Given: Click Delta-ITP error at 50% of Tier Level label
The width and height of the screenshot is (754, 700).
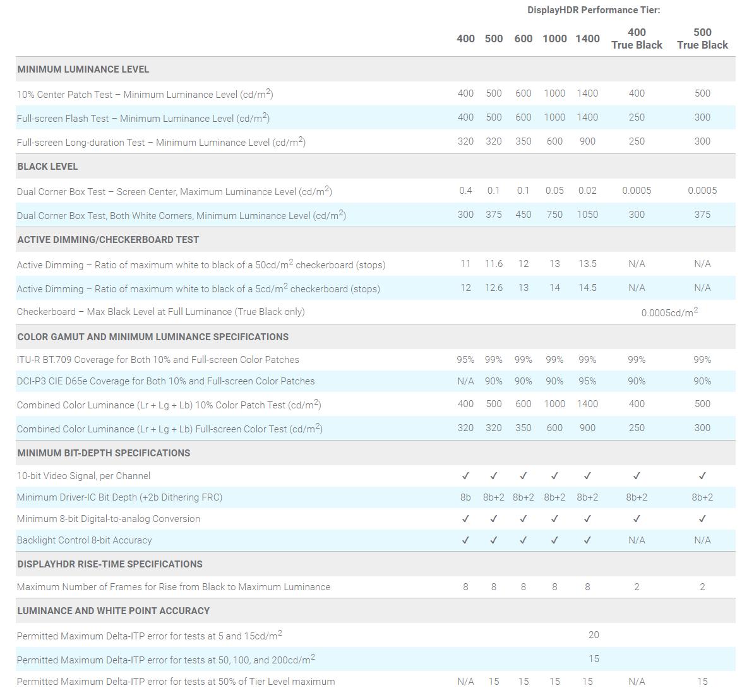Looking at the screenshot, I should tap(176, 682).
